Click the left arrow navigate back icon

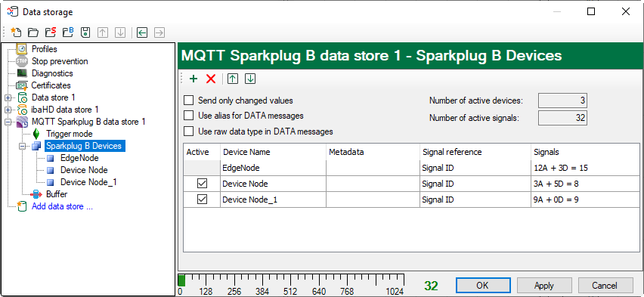142,32
